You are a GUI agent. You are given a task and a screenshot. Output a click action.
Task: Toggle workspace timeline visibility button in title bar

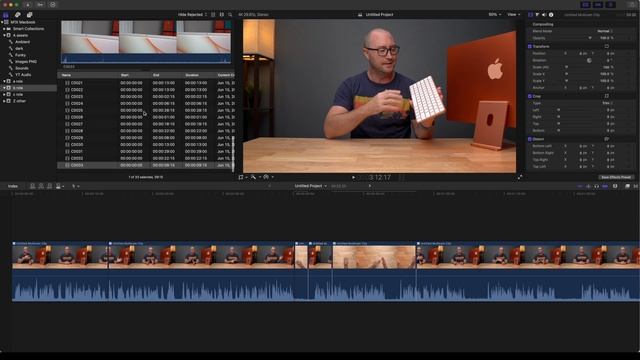598,4
